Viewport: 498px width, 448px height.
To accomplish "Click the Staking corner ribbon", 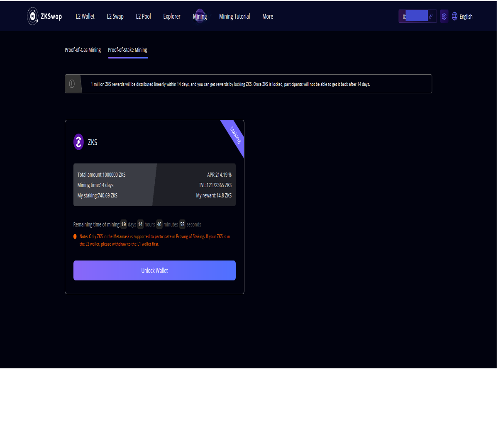I will [x=235, y=136].
